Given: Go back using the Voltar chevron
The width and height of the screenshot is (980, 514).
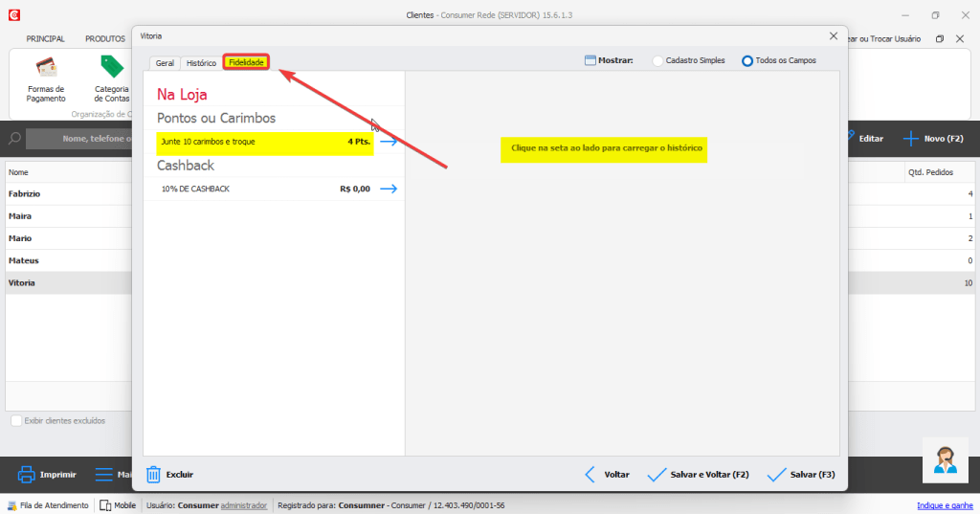Looking at the screenshot, I should click(x=590, y=474).
